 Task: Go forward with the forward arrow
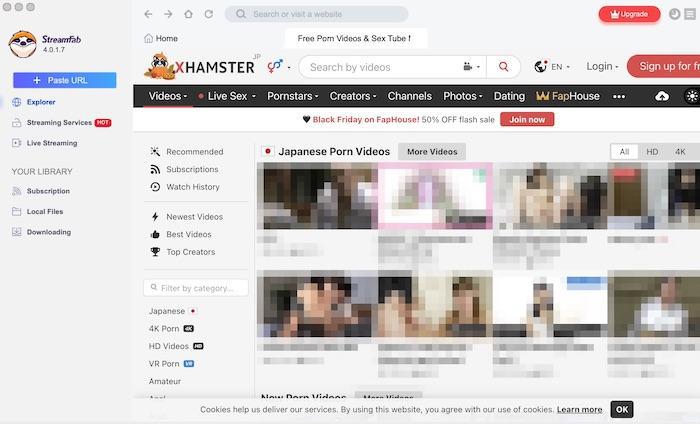pos(168,14)
